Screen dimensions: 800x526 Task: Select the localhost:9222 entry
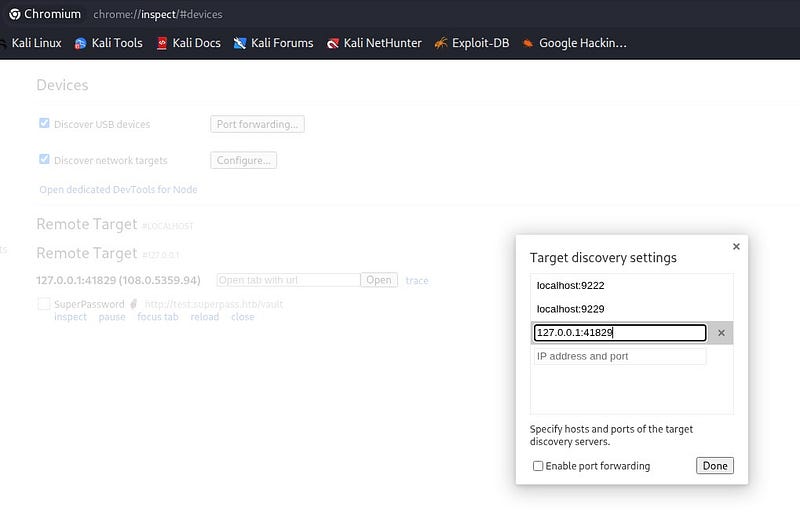pyautogui.click(x=571, y=286)
